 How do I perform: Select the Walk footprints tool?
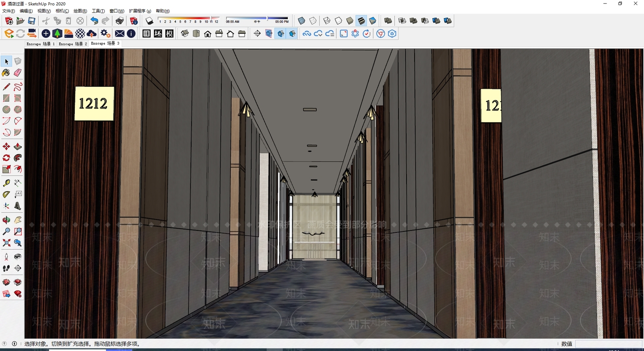click(x=6, y=268)
